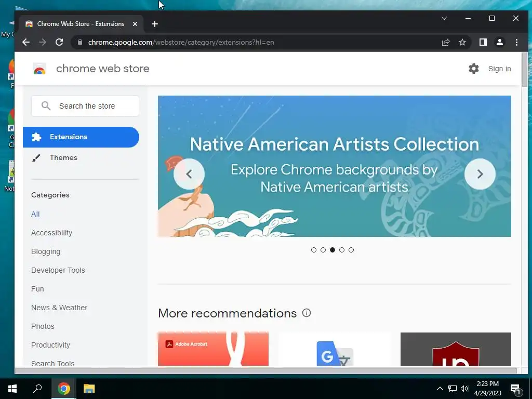Select the All category

pos(35,214)
